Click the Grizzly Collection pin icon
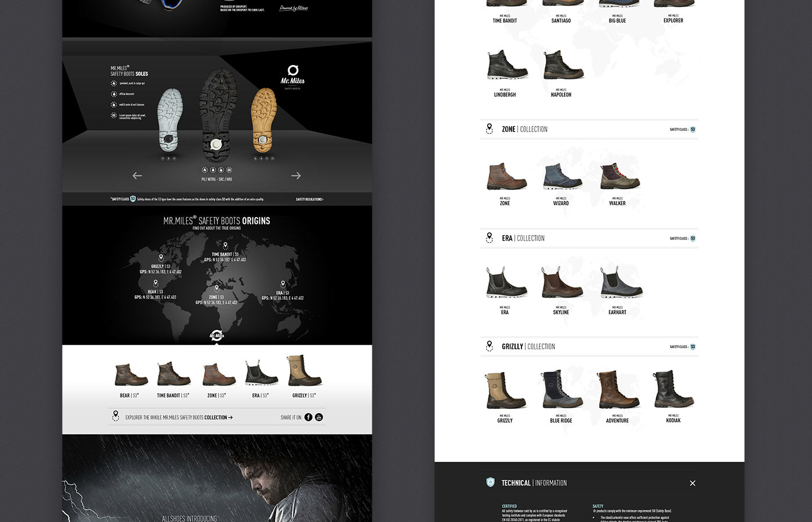The width and height of the screenshot is (812, 522). [x=490, y=346]
